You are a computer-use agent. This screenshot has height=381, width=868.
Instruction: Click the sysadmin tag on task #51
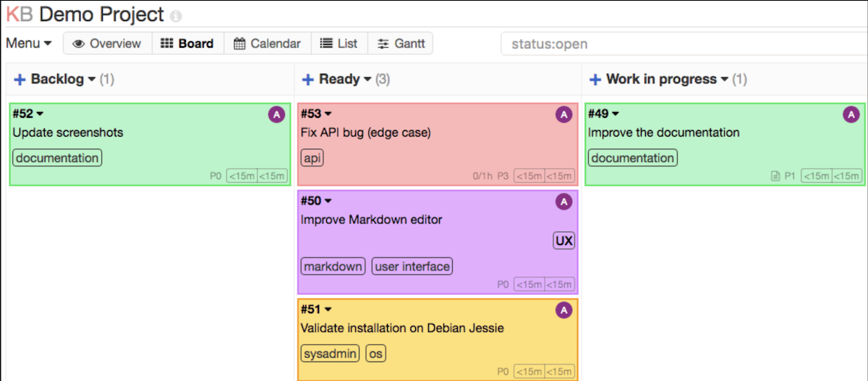330,354
